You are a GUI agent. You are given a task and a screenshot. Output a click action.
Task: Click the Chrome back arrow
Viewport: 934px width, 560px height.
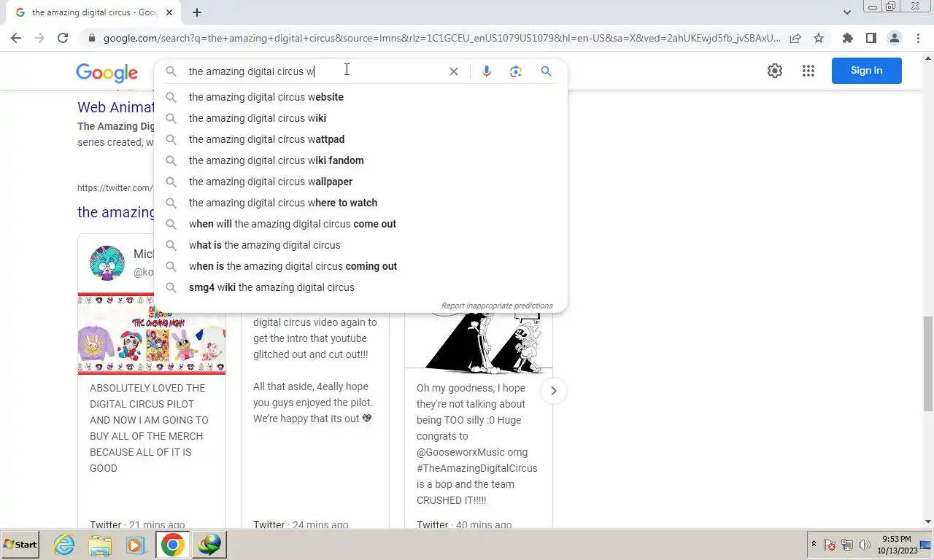16,38
